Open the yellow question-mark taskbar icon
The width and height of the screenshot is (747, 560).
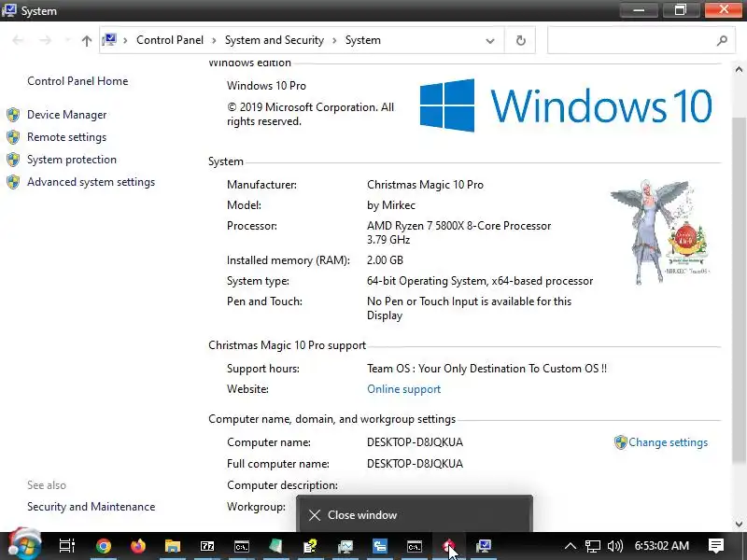pos(311,546)
